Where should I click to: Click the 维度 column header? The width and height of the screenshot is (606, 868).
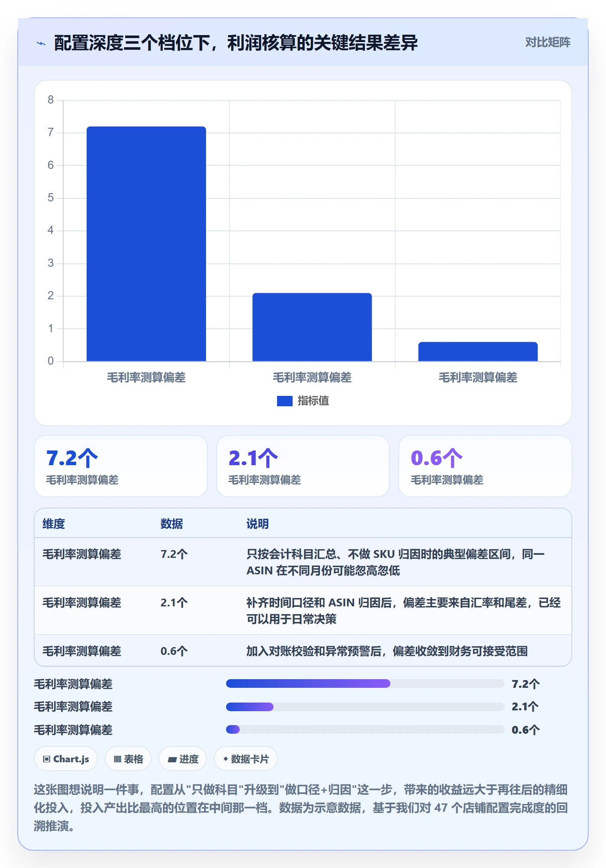pos(54,524)
